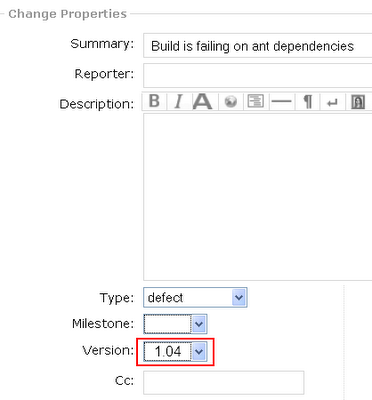Screen dimensions: 372x400
Task: Focus the Summary text field
Action: tap(258, 46)
